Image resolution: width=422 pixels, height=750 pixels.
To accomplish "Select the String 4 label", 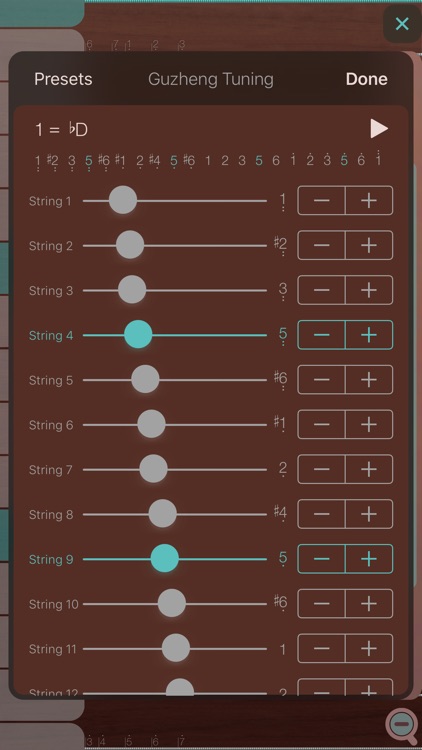I will point(51,335).
